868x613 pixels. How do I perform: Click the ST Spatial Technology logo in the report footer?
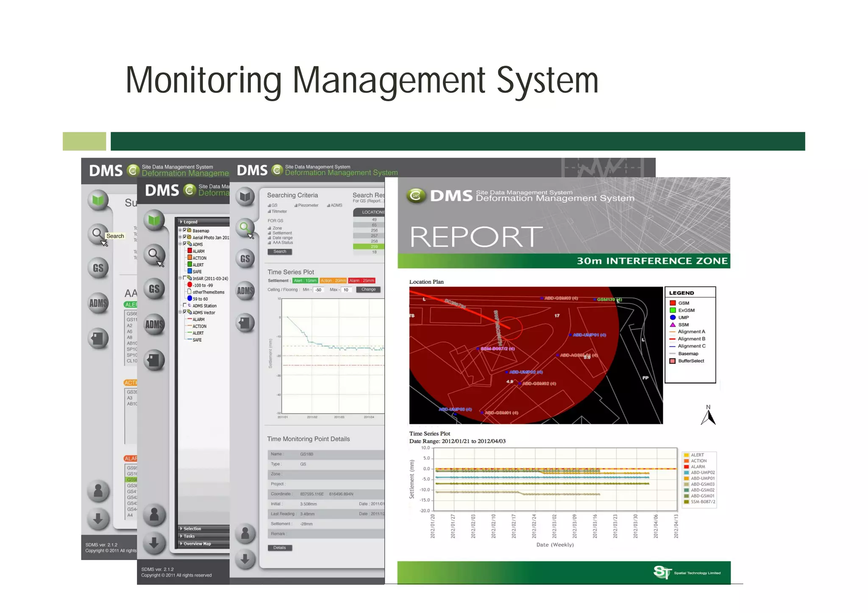[662, 572]
